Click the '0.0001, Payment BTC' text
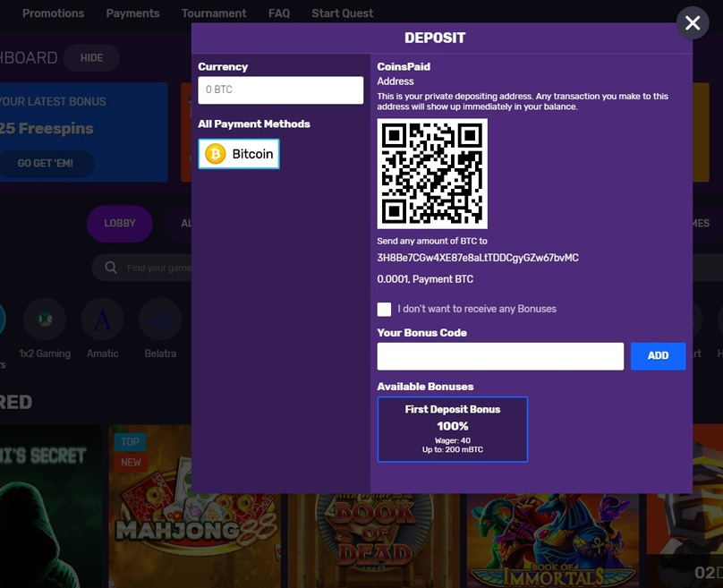The height and width of the screenshot is (588, 723). [425, 279]
